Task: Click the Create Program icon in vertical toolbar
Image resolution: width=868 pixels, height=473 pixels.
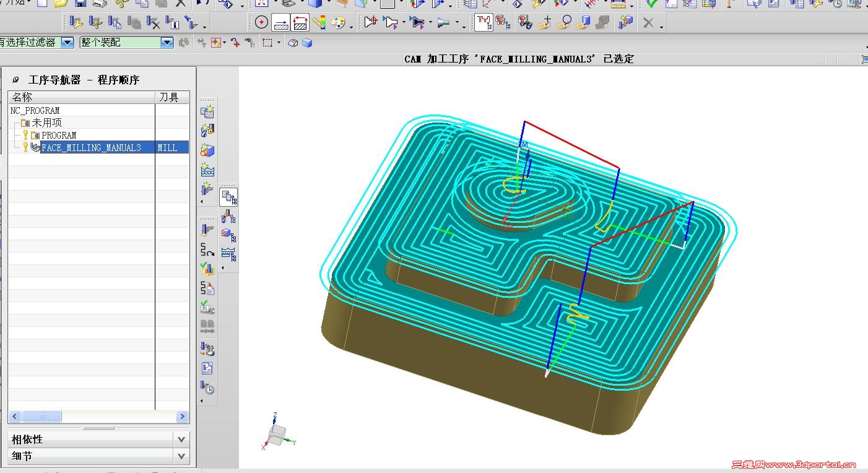Action: click(207, 111)
